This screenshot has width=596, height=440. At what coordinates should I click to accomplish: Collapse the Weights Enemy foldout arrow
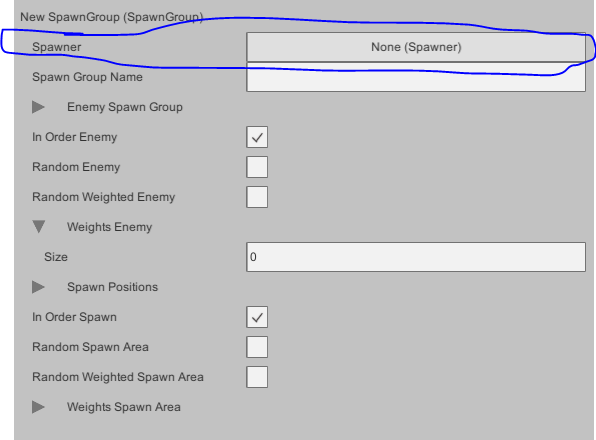point(38,227)
